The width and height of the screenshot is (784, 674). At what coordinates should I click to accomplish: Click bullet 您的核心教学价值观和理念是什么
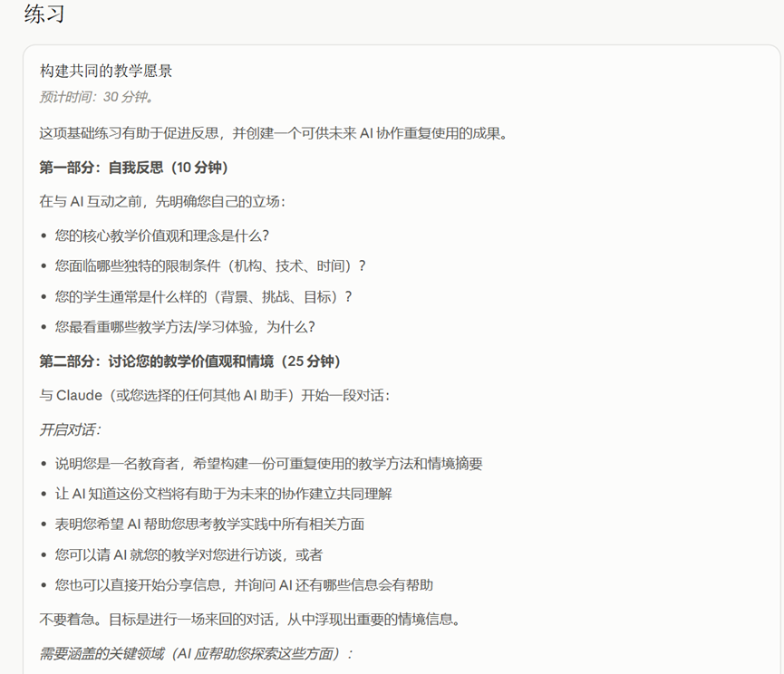[162, 236]
